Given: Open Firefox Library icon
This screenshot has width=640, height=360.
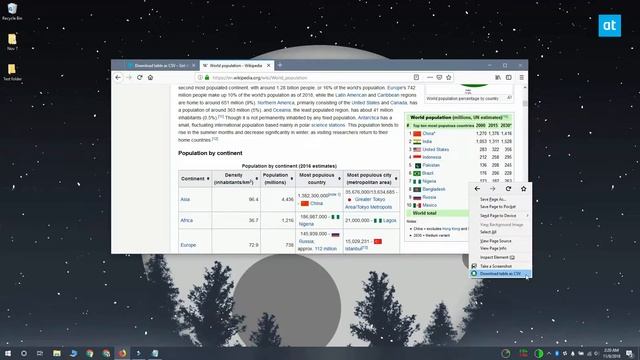Looking at the screenshot, I should click(498, 77).
